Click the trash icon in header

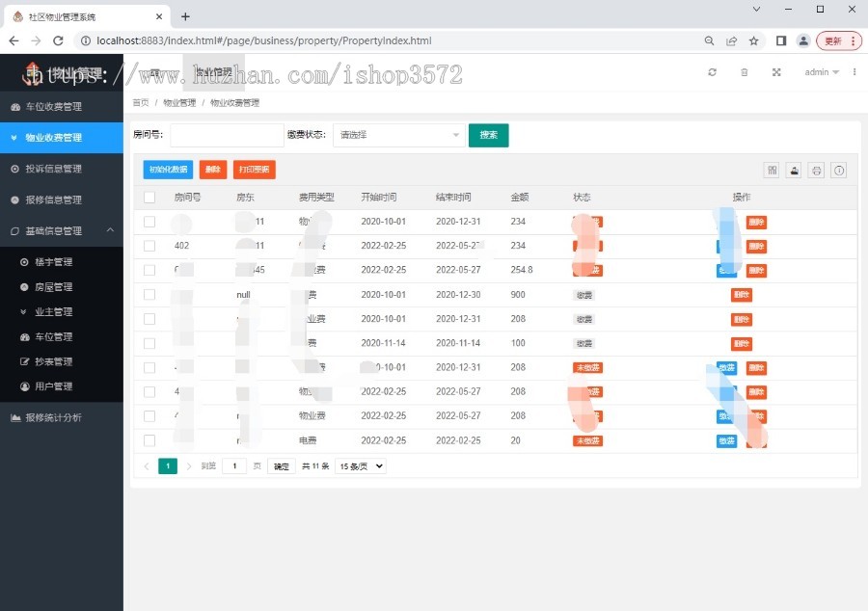[x=745, y=72]
